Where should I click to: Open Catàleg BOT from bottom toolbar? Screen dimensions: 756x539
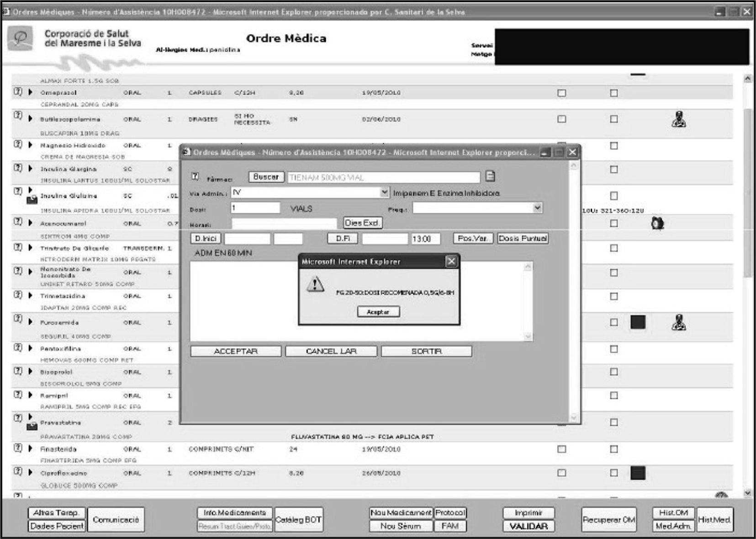pyautogui.click(x=299, y=520)
